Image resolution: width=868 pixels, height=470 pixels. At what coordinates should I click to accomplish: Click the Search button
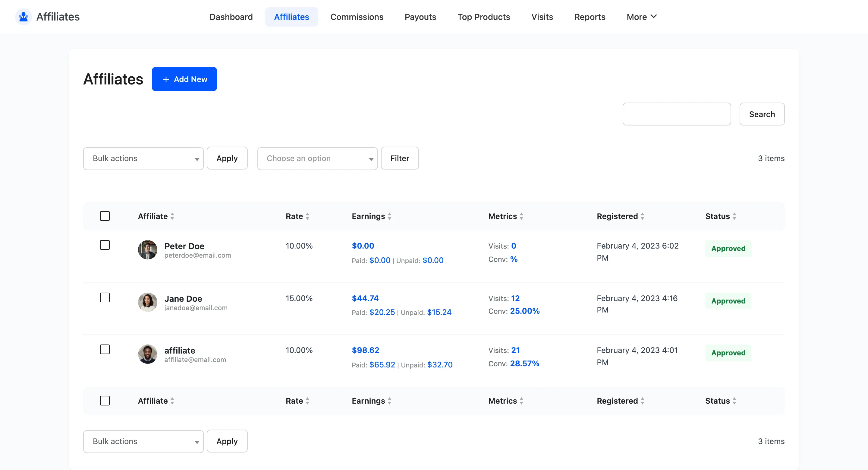pos(762,114)
